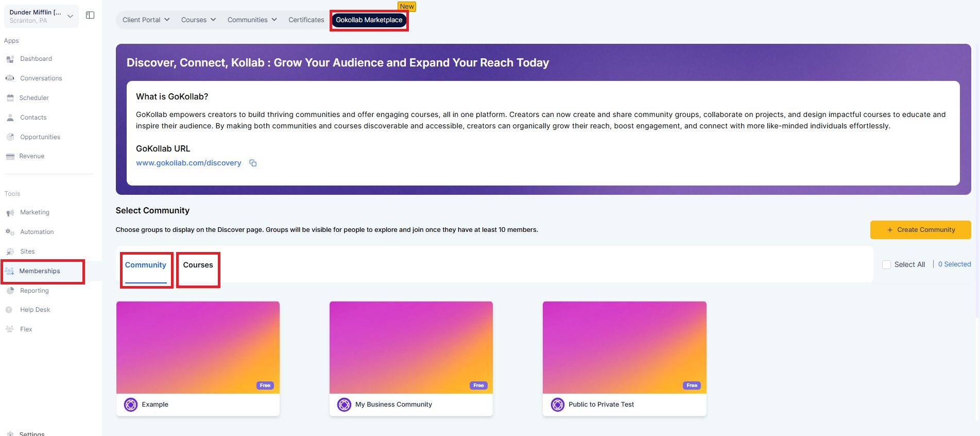Click the Public to Private Test name

tap(601, 405)
